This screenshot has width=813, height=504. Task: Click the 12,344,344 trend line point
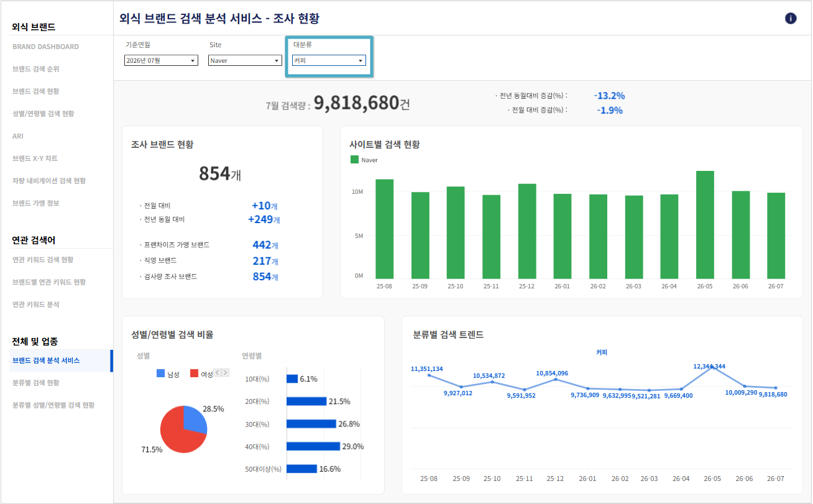point(714,369)
